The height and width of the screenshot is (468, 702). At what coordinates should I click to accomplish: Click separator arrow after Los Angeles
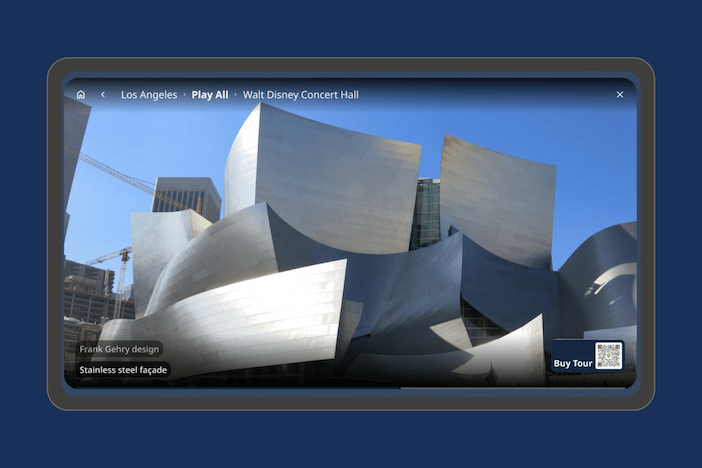click(185, 95)
